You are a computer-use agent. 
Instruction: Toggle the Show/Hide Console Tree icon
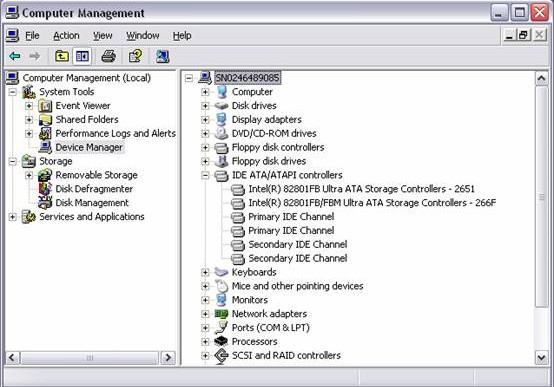coord(82,56)
